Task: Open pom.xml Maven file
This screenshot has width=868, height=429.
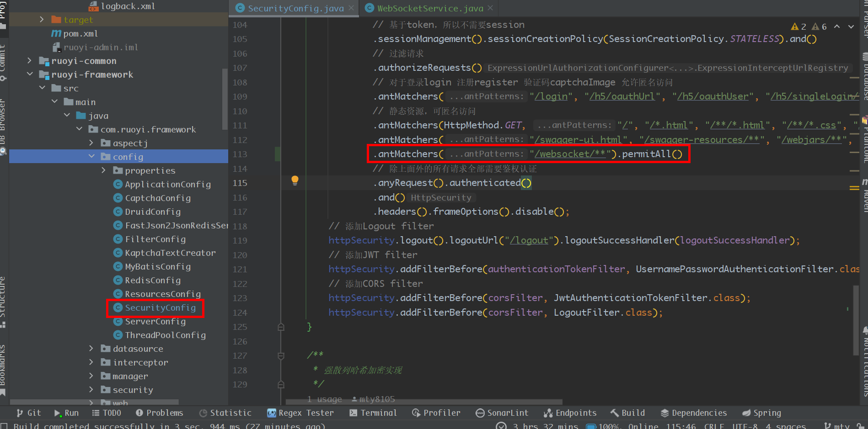Action: pos(80,33)
